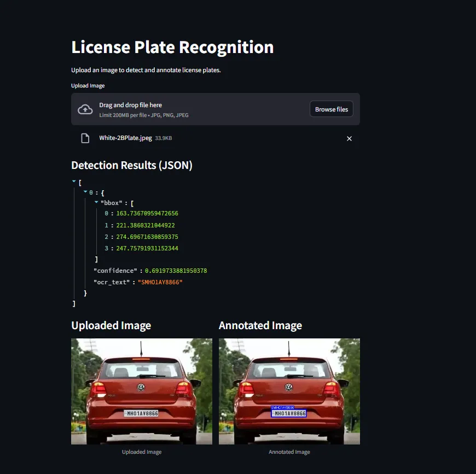Click the cloud upload icon
Screen dimensions: 476x474
click(85, 109)
